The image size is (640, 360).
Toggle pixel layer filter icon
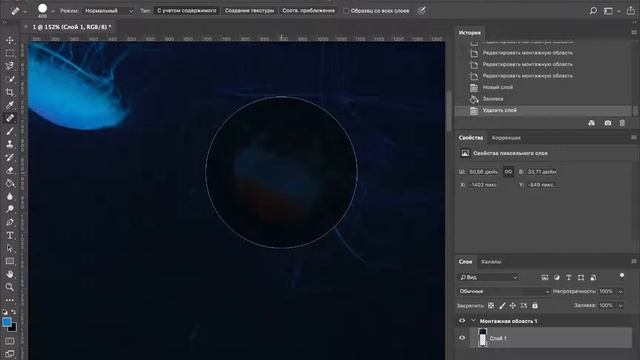click(x=544, y=278)
